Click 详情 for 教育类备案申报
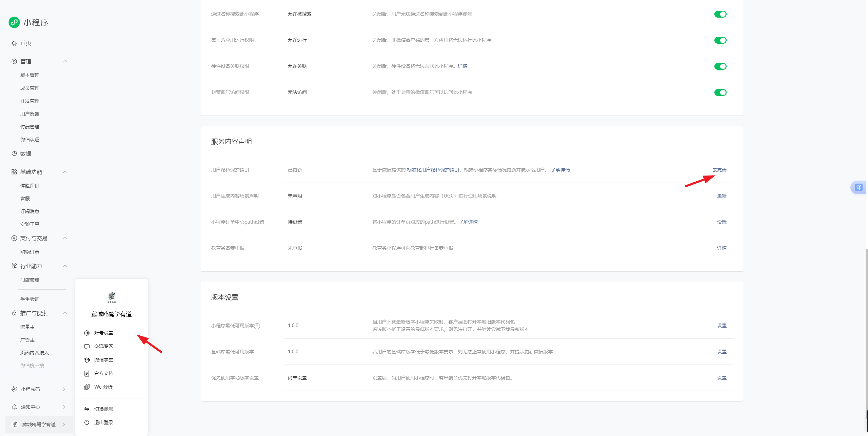The image size is (868, 436). 722,248
